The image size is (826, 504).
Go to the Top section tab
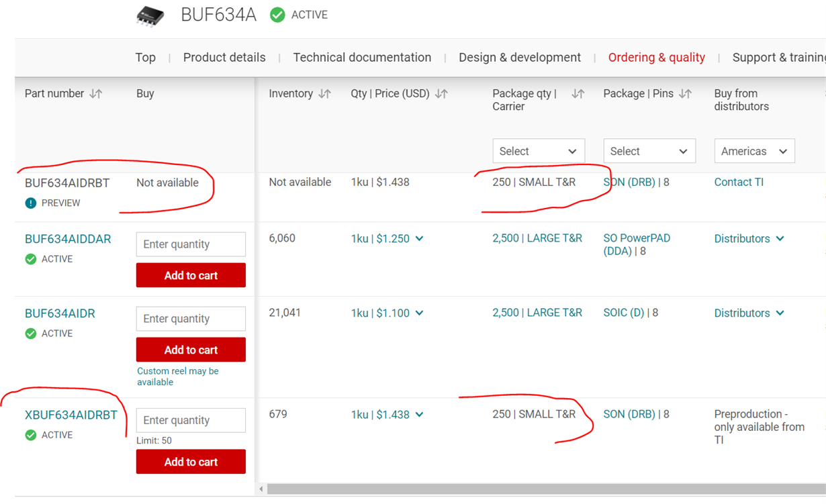(145, 58)
